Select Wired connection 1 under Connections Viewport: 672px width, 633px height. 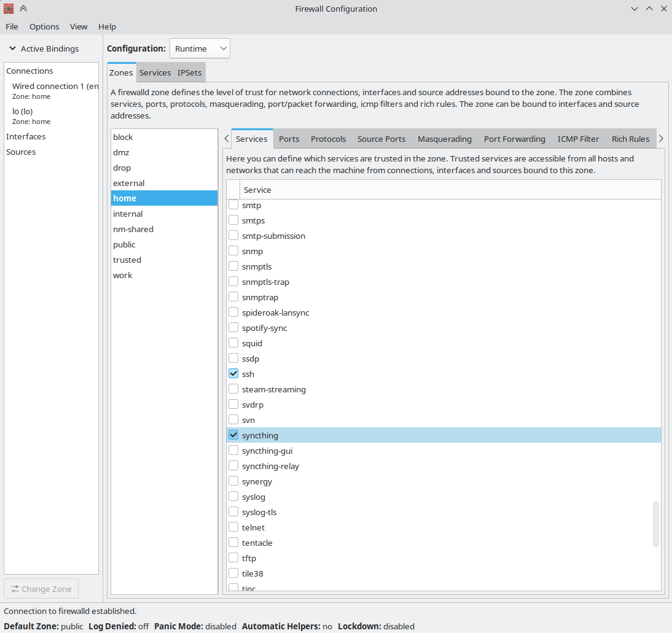(x=55, y=86)
